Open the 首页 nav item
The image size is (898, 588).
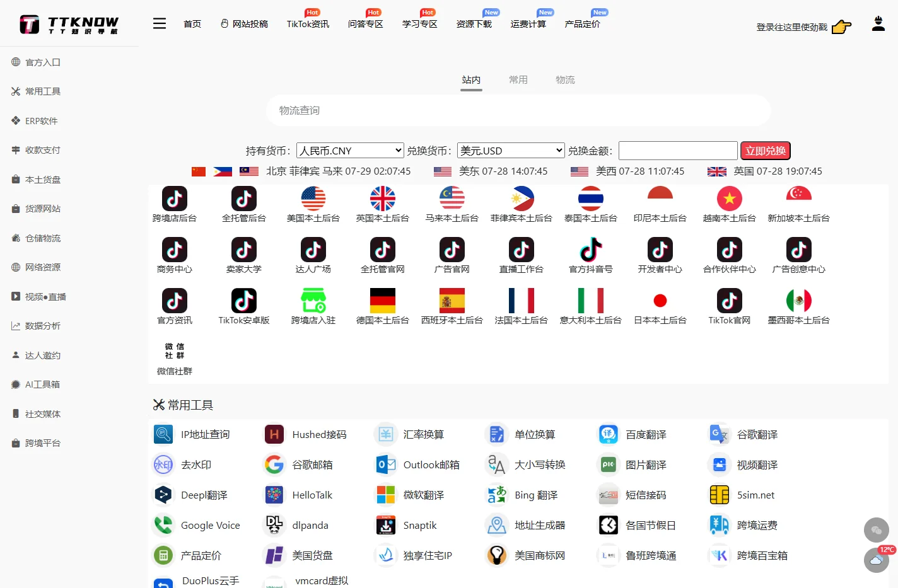192,24
